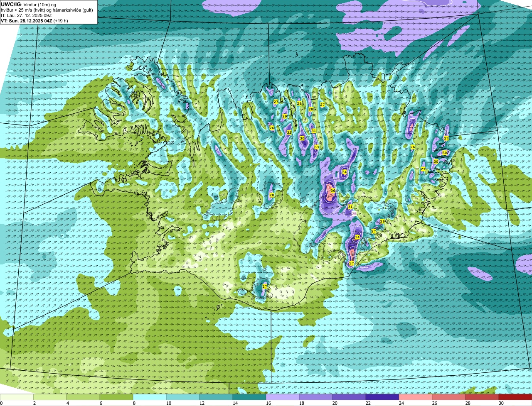The height and width of the screenshot is (406, 532).
Task: Click the yellow "33" gust marker
Action: (x=316, y=147)
